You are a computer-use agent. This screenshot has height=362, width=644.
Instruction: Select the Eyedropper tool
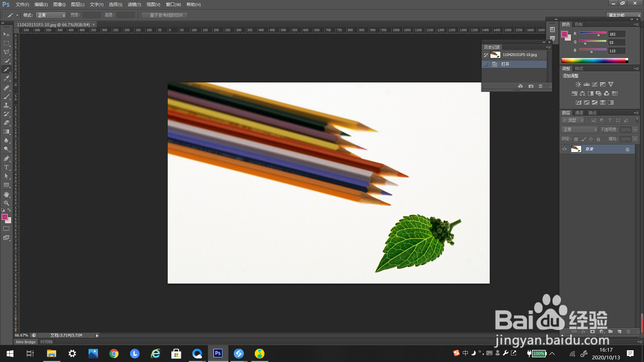pos(6,78)
